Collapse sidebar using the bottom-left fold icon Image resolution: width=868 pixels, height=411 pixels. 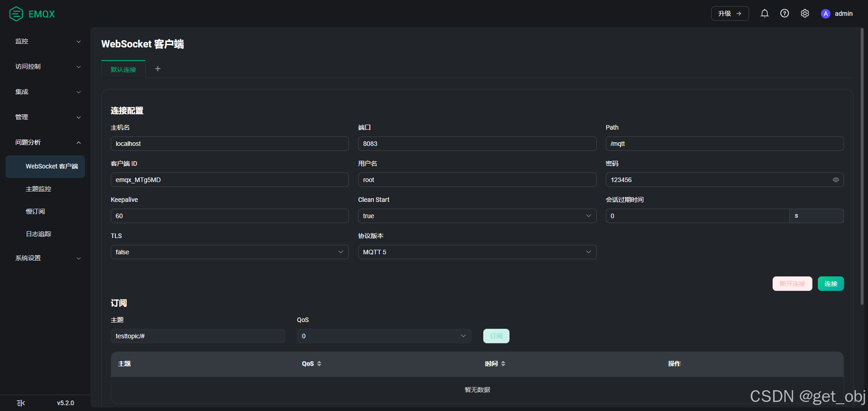(x=21, y=403)
